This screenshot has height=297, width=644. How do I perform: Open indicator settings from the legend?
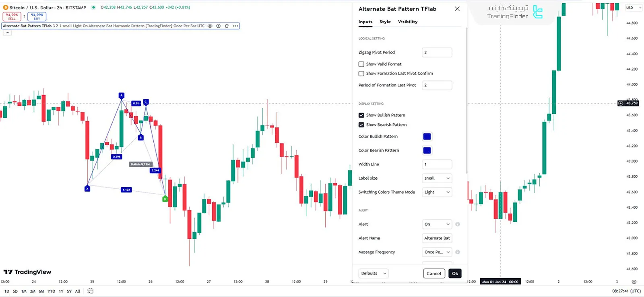(218, 26)
